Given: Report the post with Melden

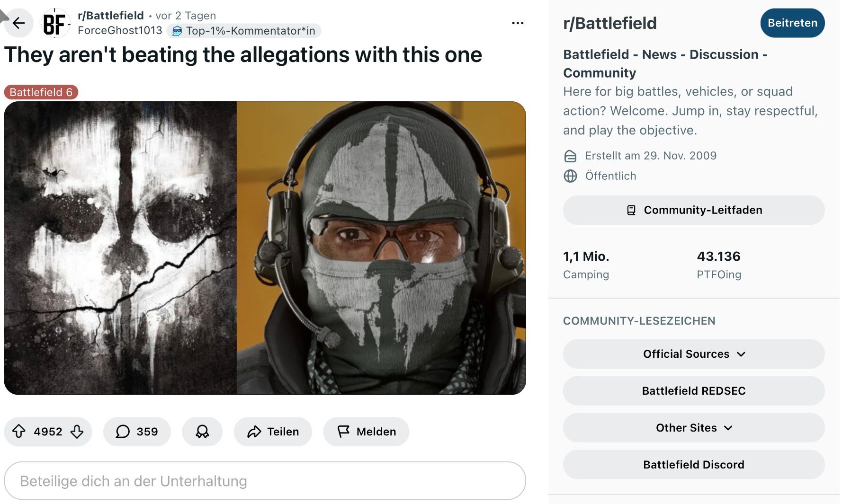Looking at the screenshot, I should tap(366, 431).
